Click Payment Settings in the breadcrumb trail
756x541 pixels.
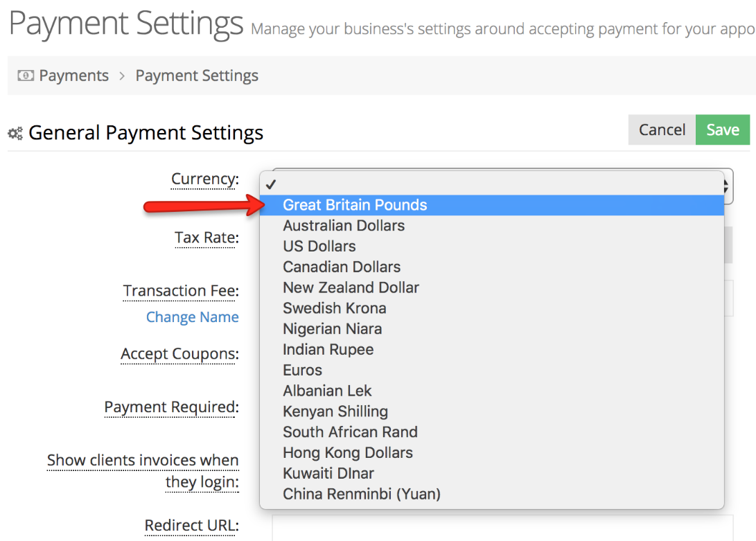197,75
